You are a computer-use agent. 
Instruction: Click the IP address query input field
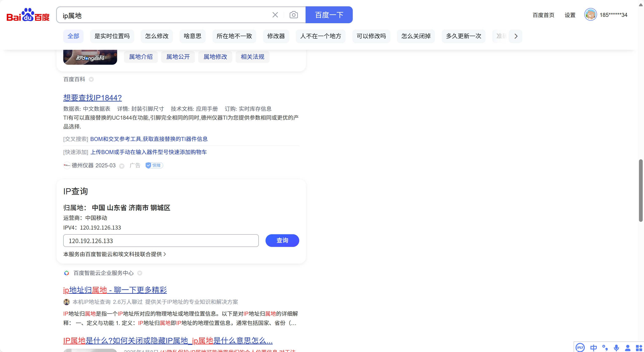161,241
